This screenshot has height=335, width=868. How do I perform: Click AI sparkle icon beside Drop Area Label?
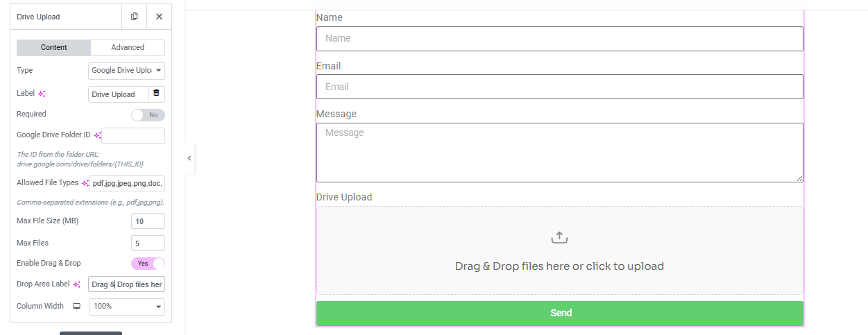point(77,284)
